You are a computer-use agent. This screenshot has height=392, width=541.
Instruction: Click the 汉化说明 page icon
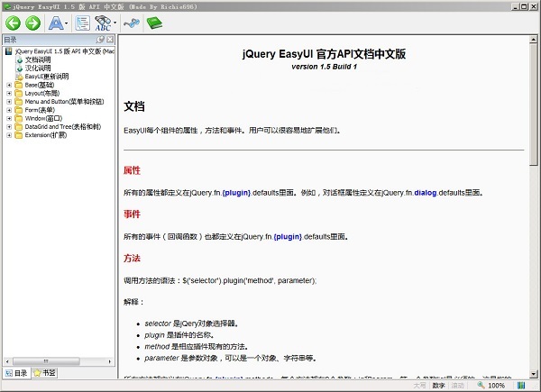point(19,68)
